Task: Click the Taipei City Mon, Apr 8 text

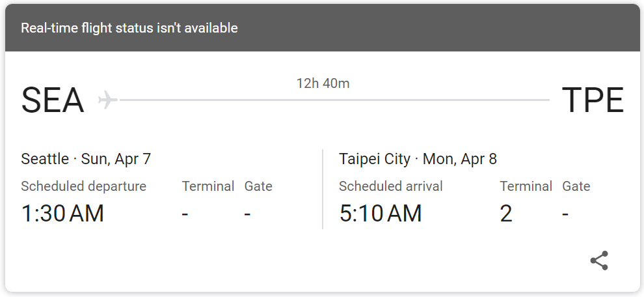Action: coord(418,159)
